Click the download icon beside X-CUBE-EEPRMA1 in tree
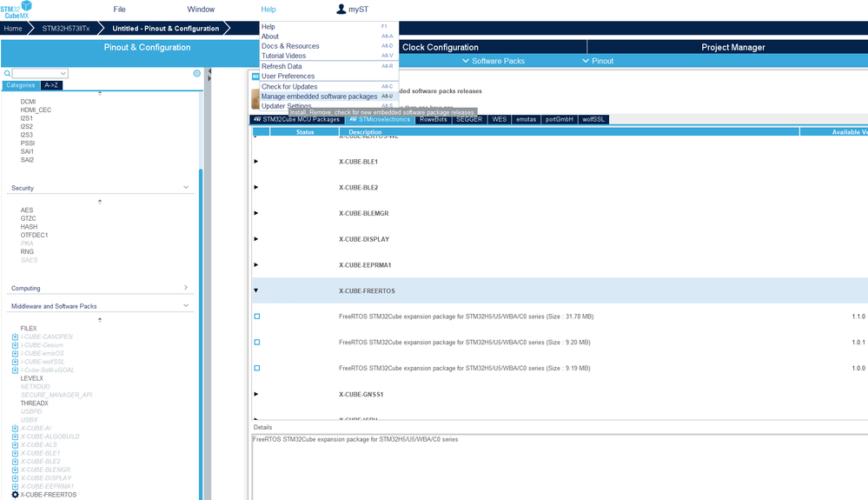868x500 pixels. click(15, 486)
